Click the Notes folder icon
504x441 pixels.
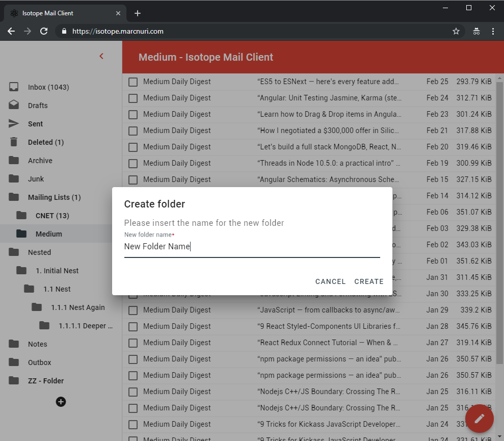tap(14, 344)
